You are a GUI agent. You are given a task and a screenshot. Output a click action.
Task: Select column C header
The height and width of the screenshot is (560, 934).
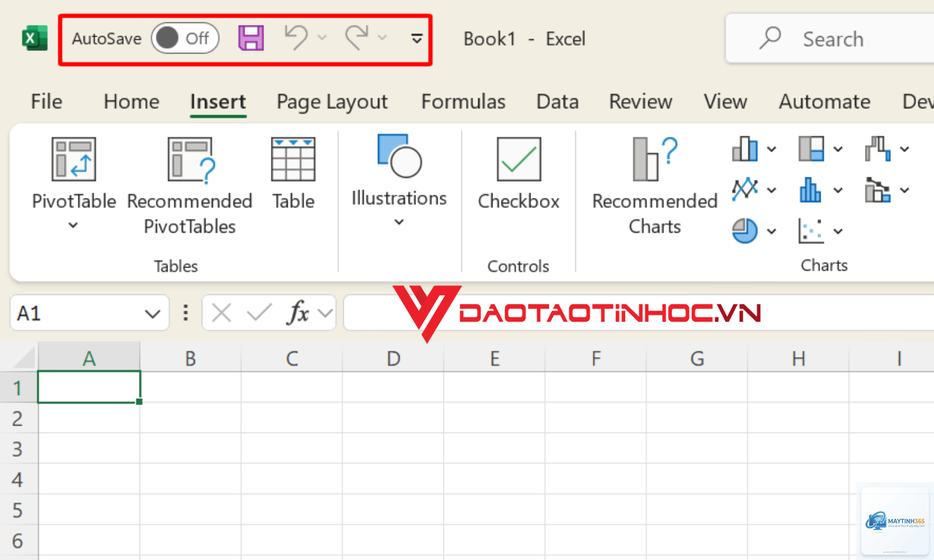point(292,358)
